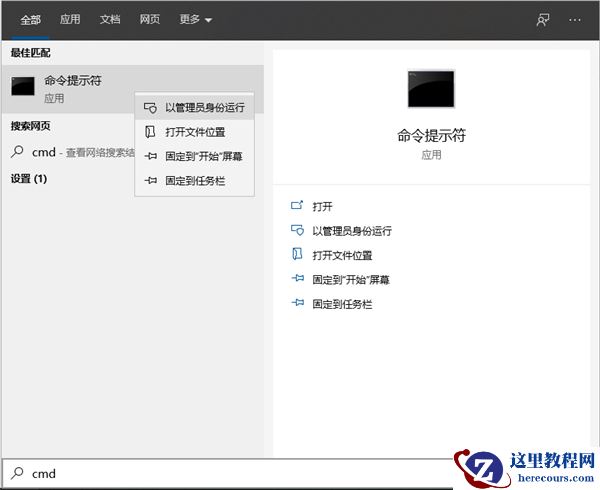Click the search magnifier beside cmd web result
This screenshot has height=490, width=600.
(17, 152)
